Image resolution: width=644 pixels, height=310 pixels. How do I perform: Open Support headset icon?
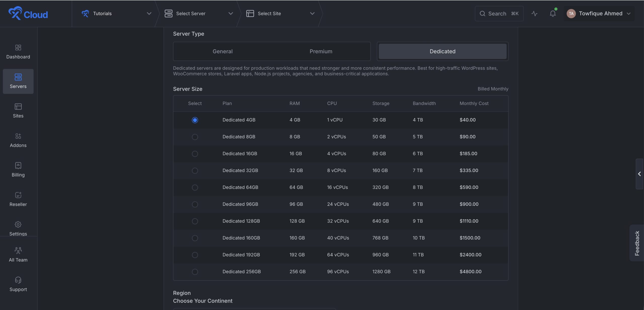(18, 280)
